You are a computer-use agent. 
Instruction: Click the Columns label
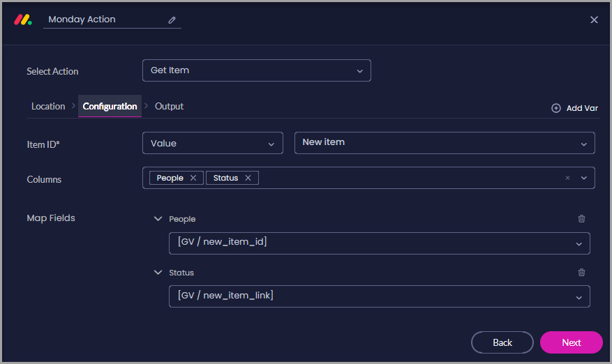coord(44,179)
